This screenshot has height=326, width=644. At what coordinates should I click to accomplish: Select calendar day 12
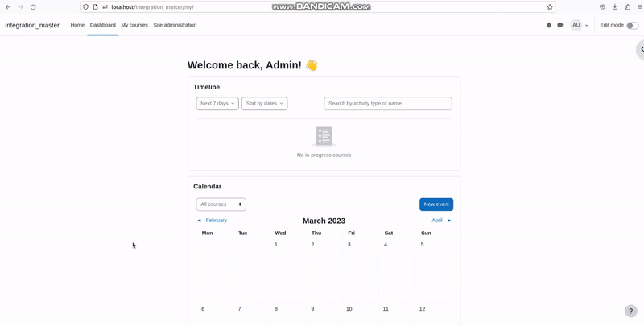click(x=422, y=309)
